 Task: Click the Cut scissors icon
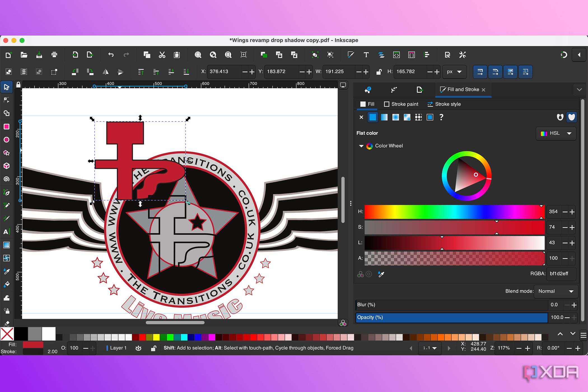click(162, 55)
